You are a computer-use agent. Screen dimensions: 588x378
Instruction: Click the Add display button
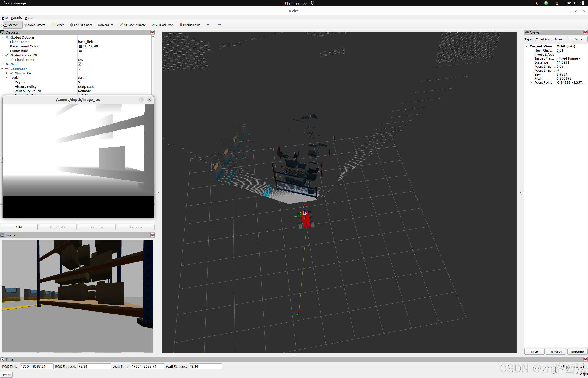(x=19, y=227)
